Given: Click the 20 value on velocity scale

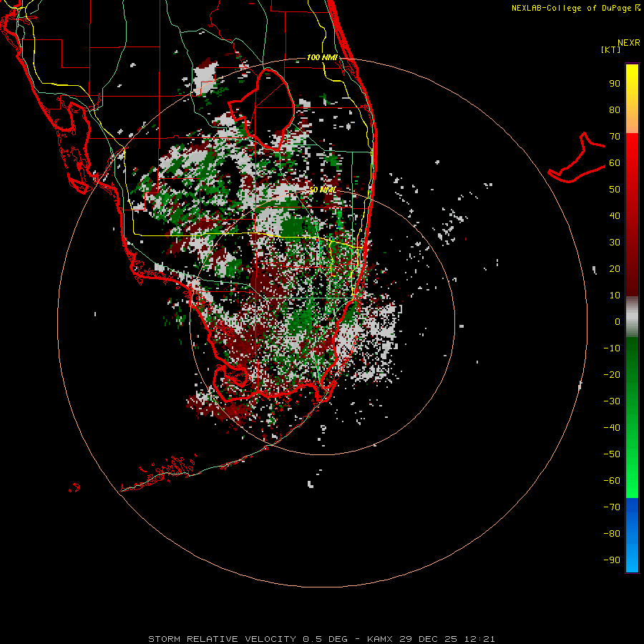Looking at the screenshot, I should pos(615,268).
